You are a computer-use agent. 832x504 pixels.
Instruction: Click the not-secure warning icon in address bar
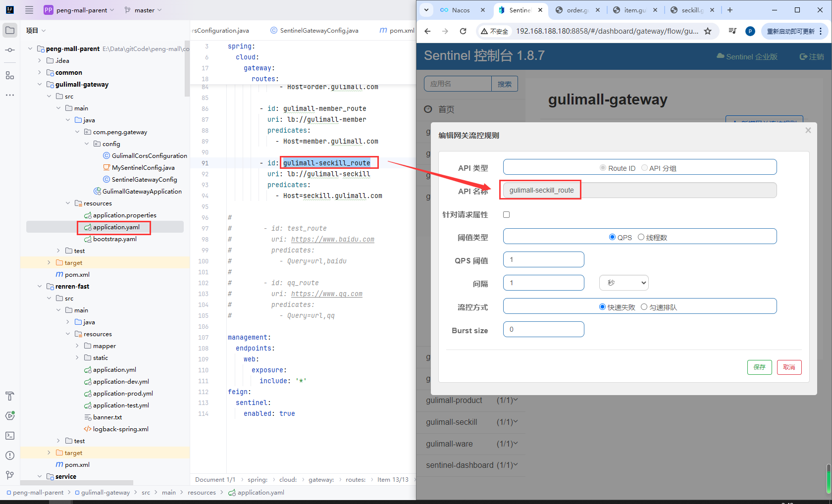pyautogui.click(x=484, y=31)
